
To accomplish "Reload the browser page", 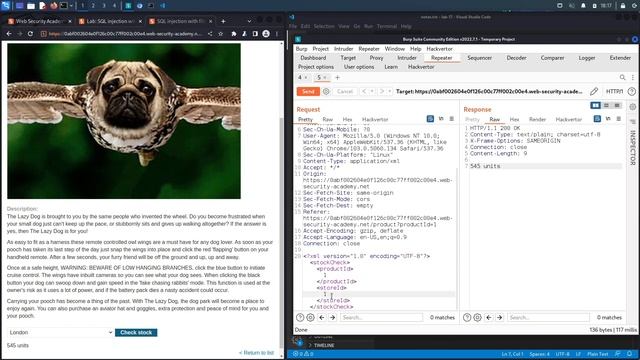I will (30, 34).
